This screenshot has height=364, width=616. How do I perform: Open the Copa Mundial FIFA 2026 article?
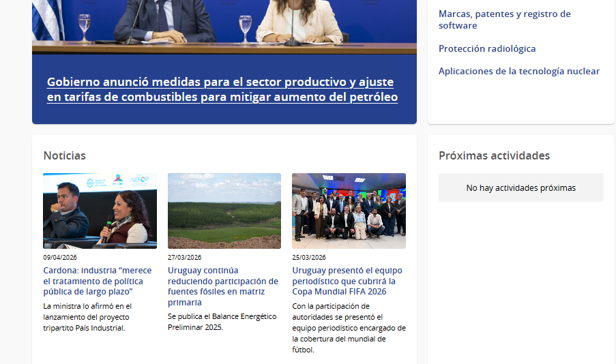click(x=344, y=281)
